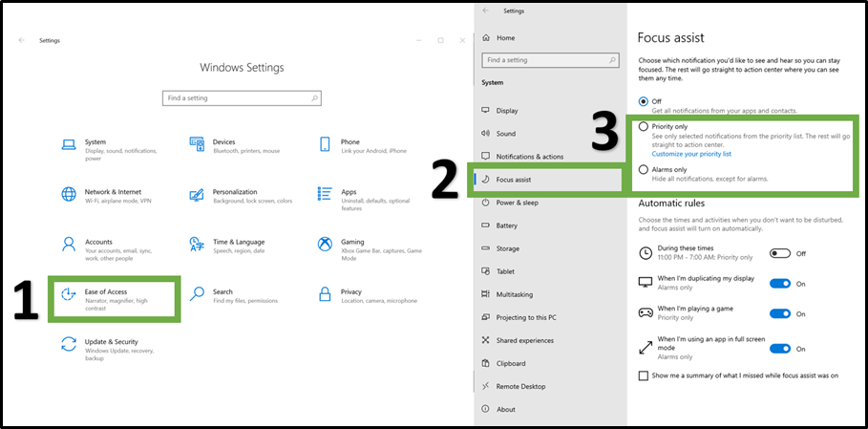868x429 pixels.
Task: Open During these times rule settings
Action: pos(705,253)
